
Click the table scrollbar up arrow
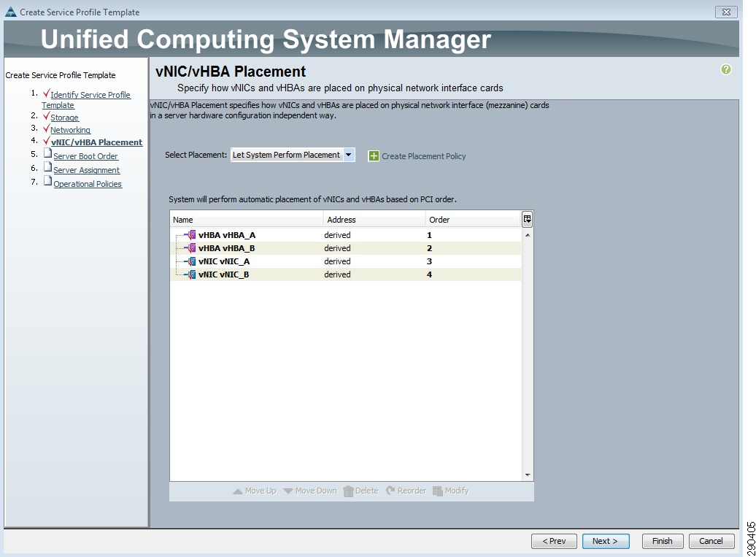click(x=528, y=235)
